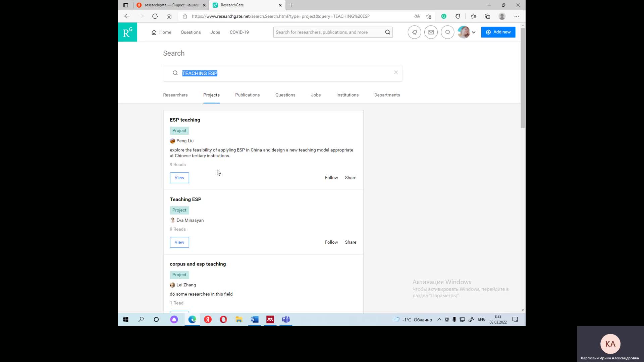Share the ESP teaching project
This screenshot has height=362, width=644.
coord(351,178)
